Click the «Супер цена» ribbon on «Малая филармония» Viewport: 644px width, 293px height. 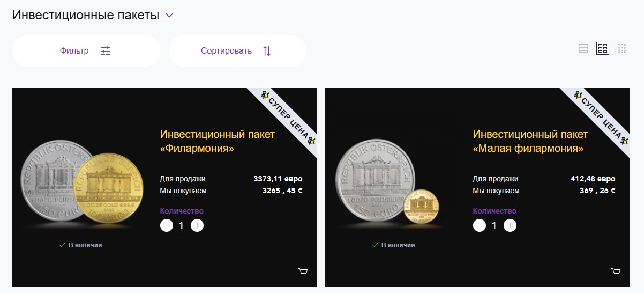tap(601, 116)
